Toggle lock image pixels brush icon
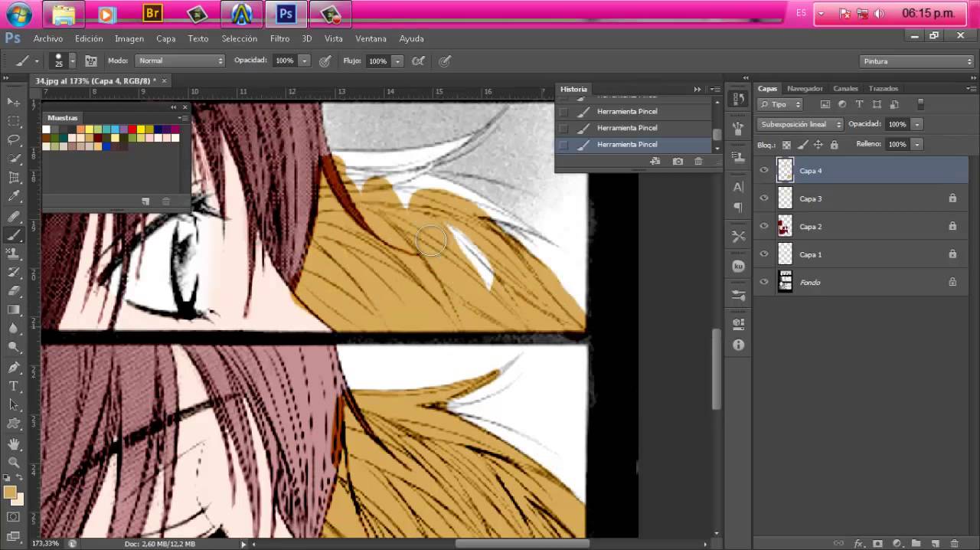The image size is (980, 550). [x=802, y=144]
